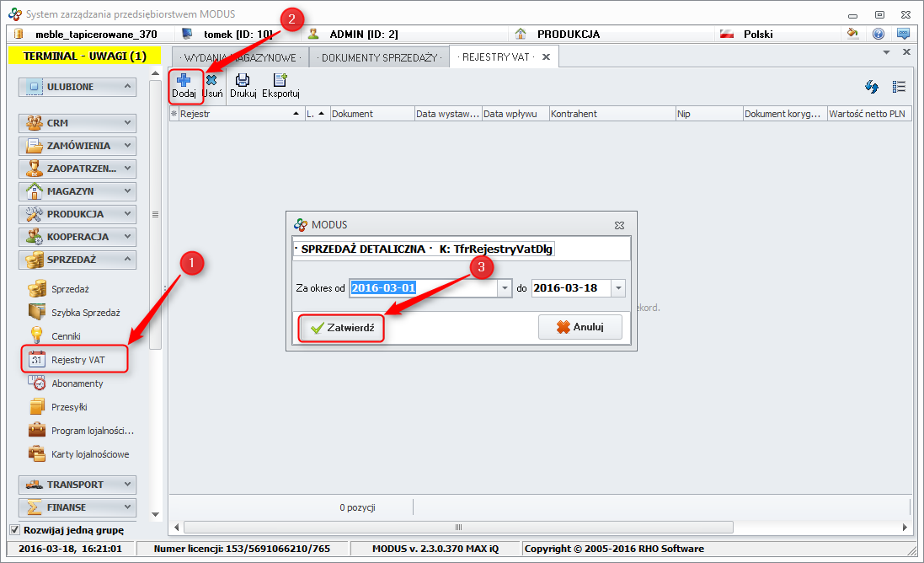924x563 pixels.
Task: Sort by Wartość netto PLN column header
Action: tap(869, 114)
